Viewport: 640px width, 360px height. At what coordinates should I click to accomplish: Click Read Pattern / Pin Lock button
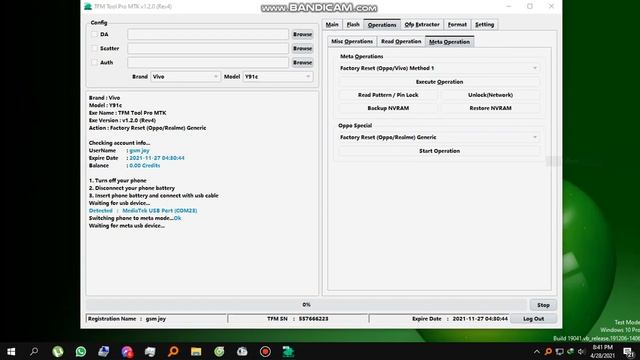pos(388,95)
